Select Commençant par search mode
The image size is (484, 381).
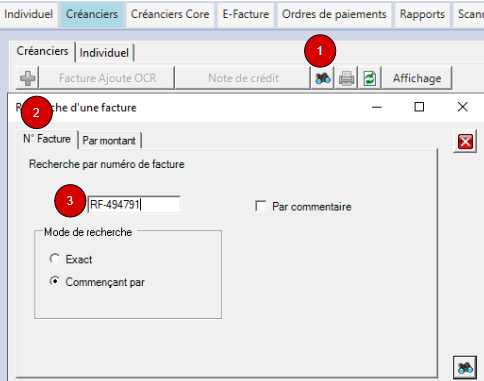[x=55, y=281]
